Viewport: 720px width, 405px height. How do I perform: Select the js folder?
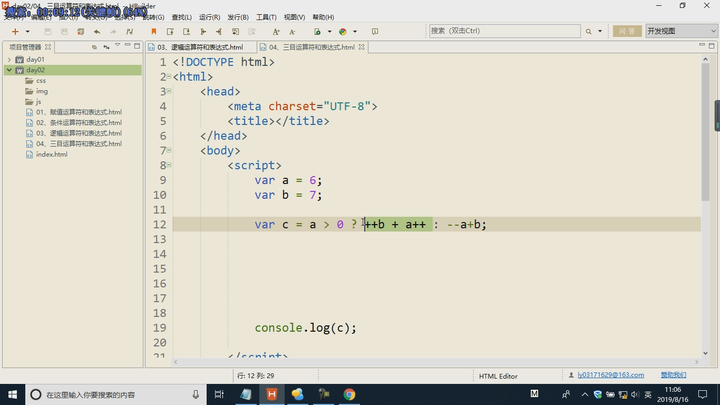(39, 101)
